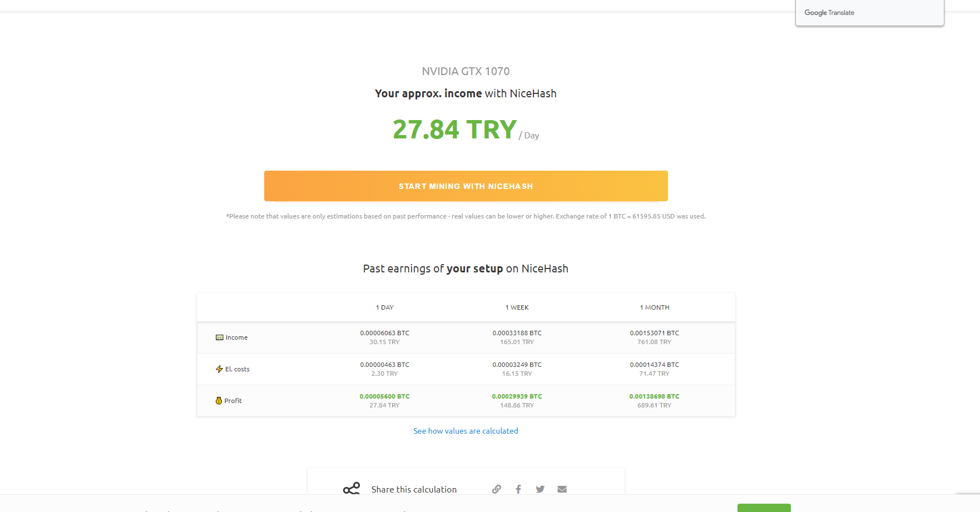Click the 0.00033188 BTC weekly income value

click(517, 333)
